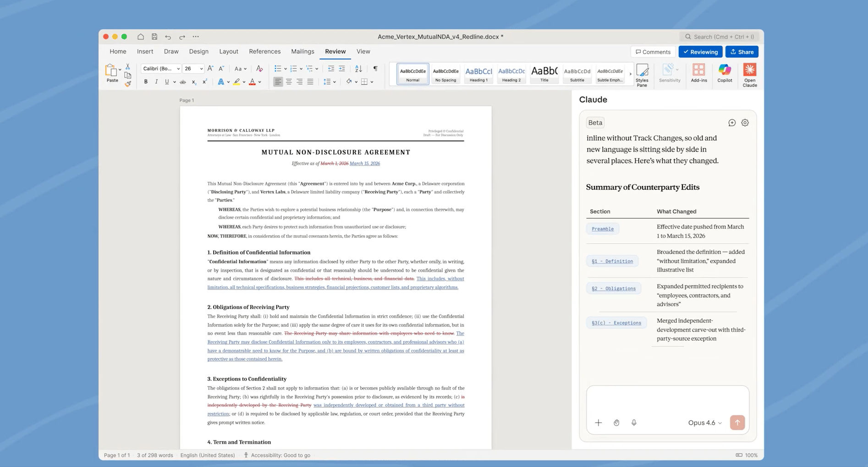Toggle strikethrough formatting
This screenshot has height=467, width=868.
[182, 82]
